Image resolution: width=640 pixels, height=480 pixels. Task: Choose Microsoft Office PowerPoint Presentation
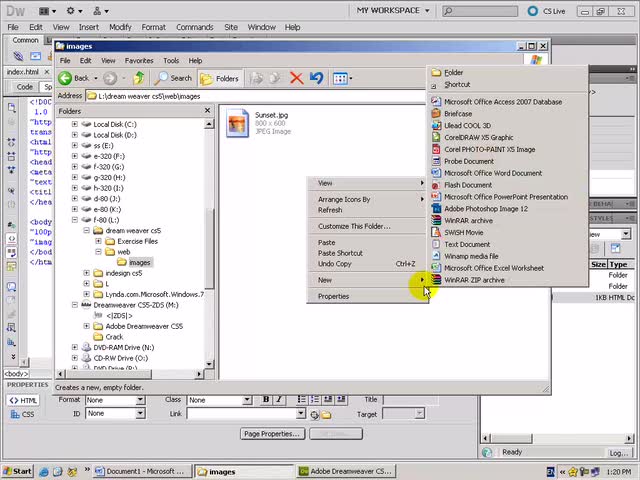pyautogui.click(x=508, y=197)
